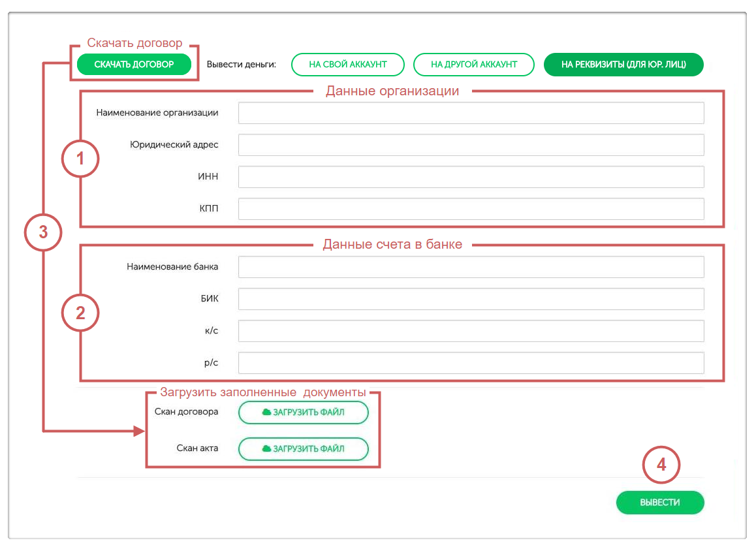Click the Данные счета в банке heading
This screenshot has width=756, height=547.
[392, 245]
